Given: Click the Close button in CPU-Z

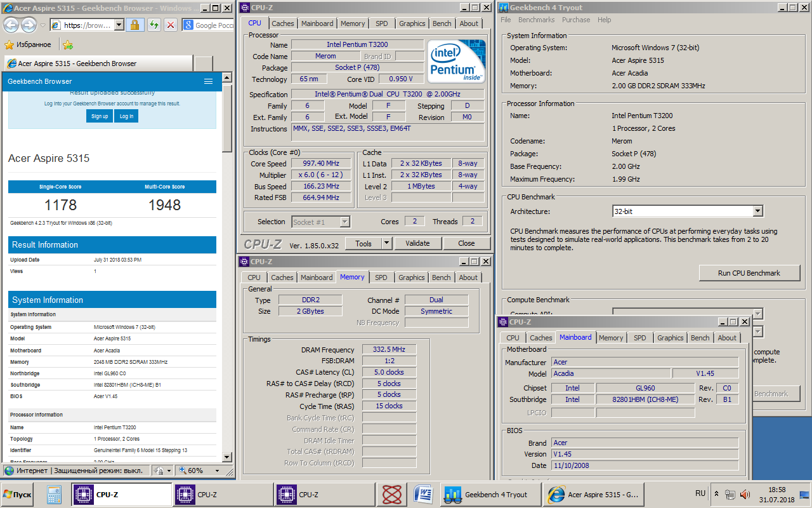Looking at the screenshot, I should [x=466, y=243].
